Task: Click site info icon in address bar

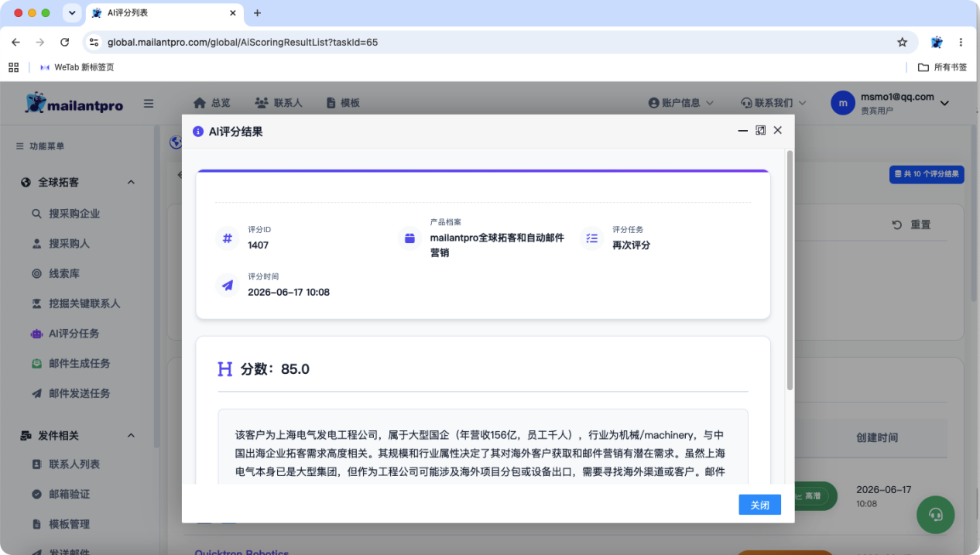Action: (94, 42)
